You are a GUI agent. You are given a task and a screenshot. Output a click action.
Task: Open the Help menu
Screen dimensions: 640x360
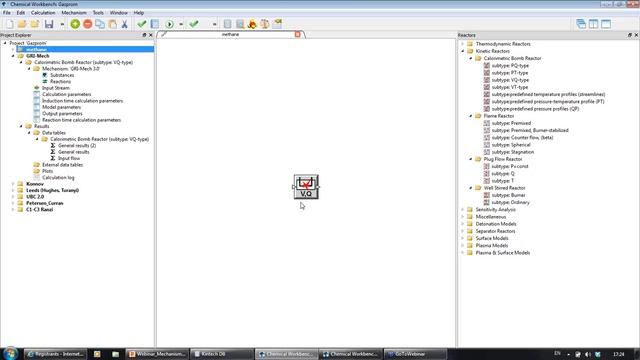click(x=139, y=13)
